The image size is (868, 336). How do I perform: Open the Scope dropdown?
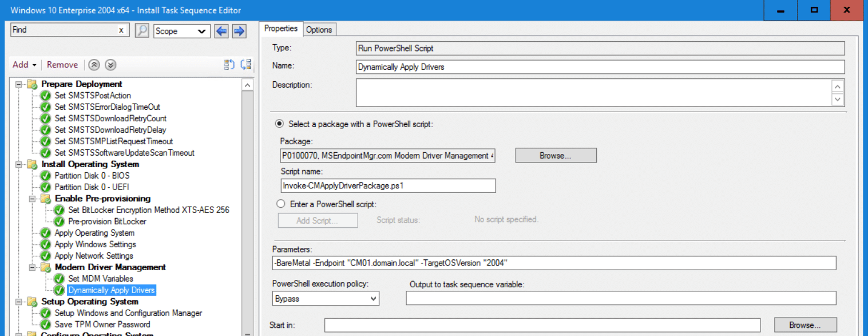coord(181,31)
